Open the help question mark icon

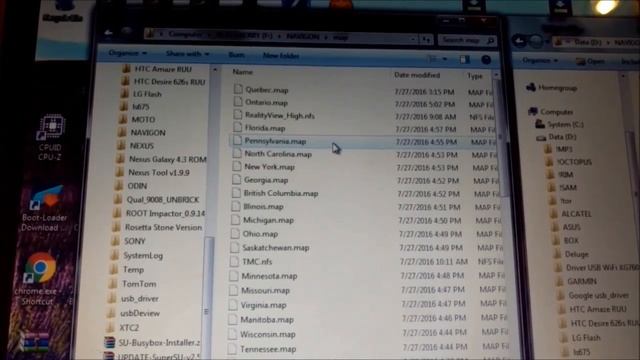tap(486, 60)
